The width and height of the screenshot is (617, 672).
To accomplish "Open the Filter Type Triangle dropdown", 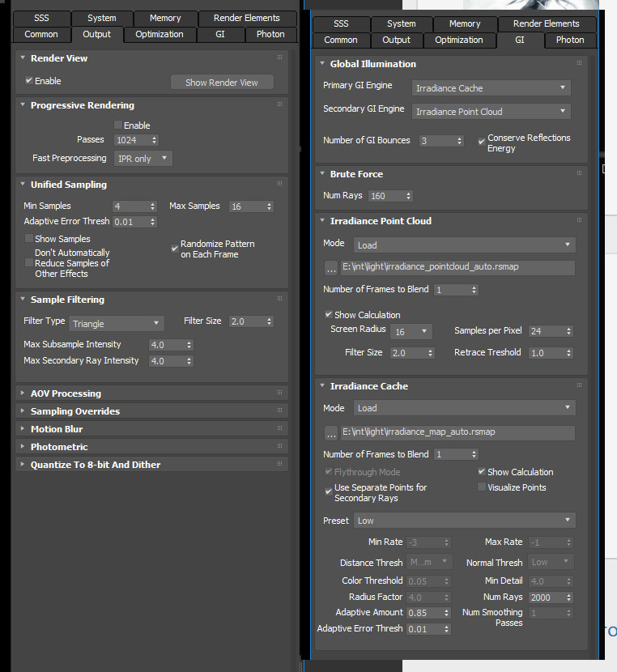I will (x=116, y=324).
